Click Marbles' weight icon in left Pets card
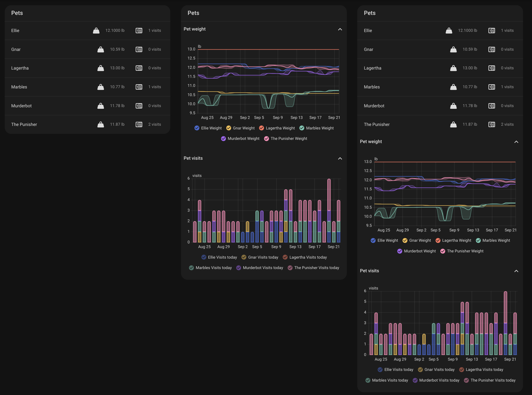The height and width of the screenshot is (395, 532). tap(101, 87)
